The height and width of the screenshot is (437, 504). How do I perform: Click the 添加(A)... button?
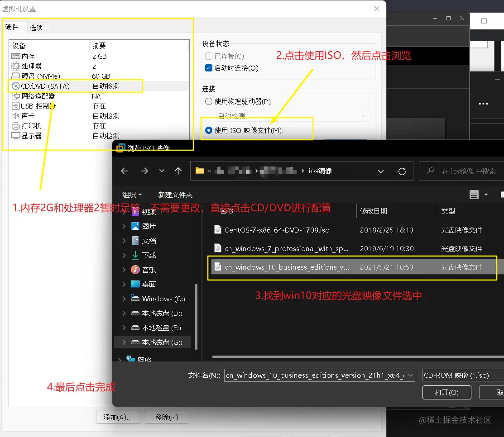pyautogui.click(x=118, y=417)
